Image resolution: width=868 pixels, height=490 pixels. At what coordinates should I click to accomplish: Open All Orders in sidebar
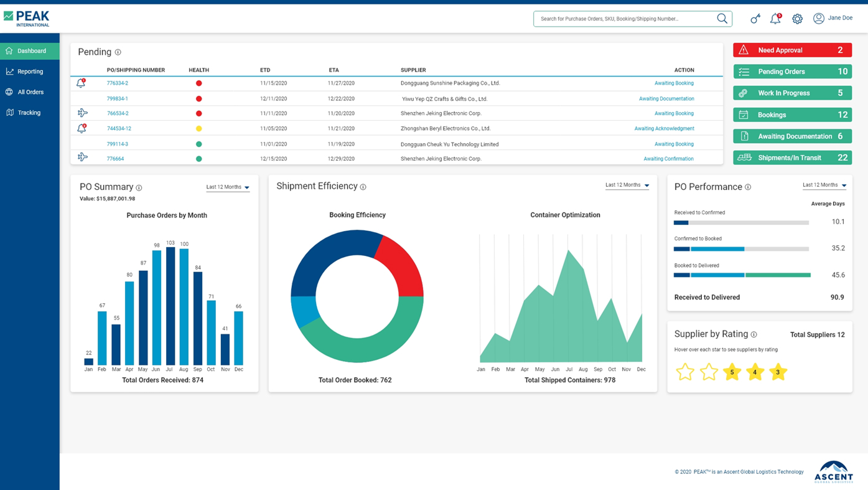pyautogui.click(x=30, y=92)
